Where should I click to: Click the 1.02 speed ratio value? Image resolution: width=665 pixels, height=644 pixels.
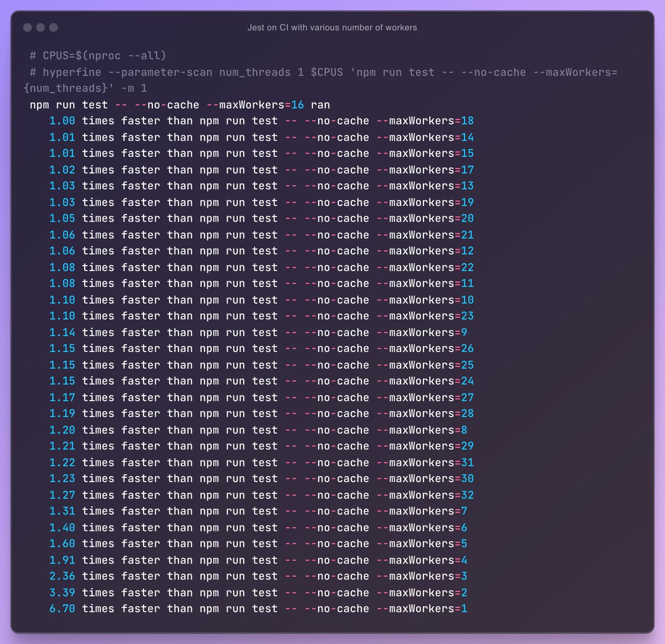(x=62, y=170)
